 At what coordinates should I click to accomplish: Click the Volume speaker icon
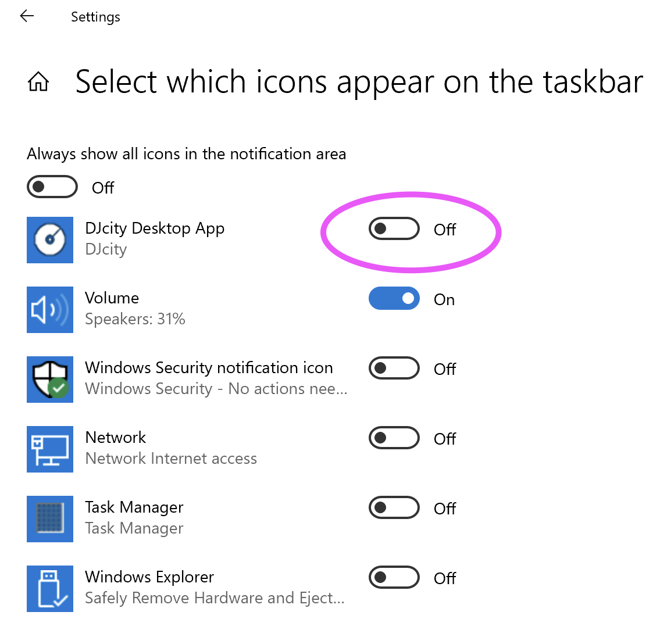(50, 310)
